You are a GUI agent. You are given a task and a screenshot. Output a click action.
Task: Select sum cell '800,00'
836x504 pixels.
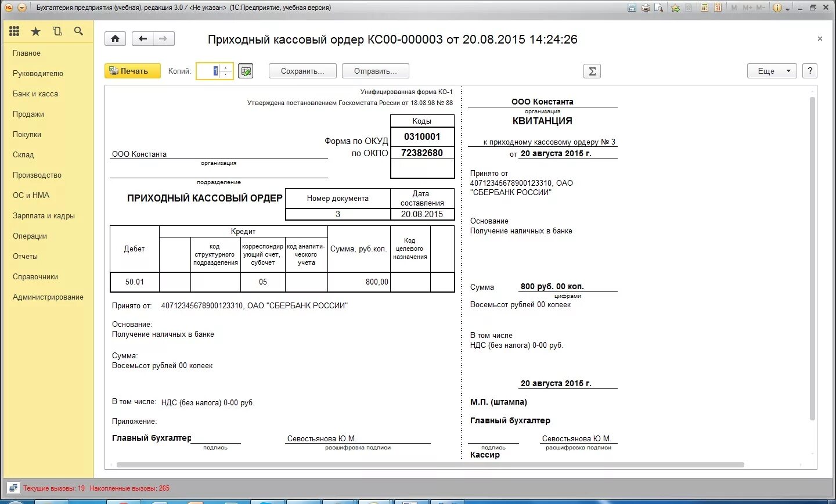(x=359, y=282)
